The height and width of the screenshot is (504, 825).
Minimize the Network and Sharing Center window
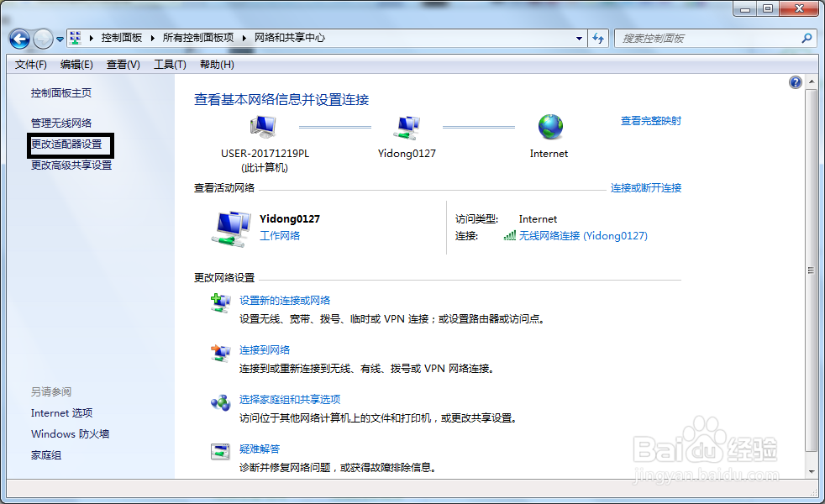click(x=745, y=9)
